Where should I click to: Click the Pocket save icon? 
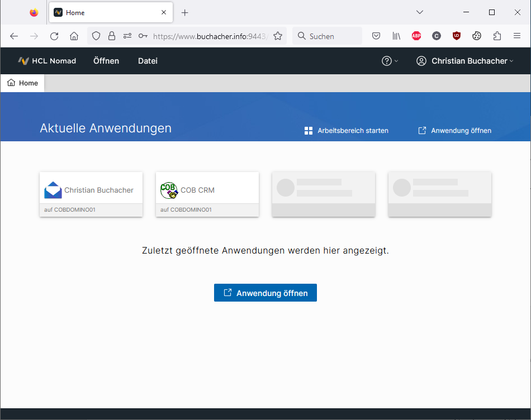(x=376, y=36)
